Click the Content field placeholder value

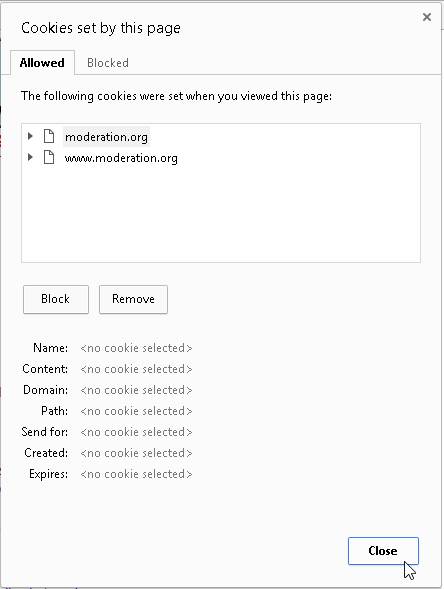click(136, 369)
